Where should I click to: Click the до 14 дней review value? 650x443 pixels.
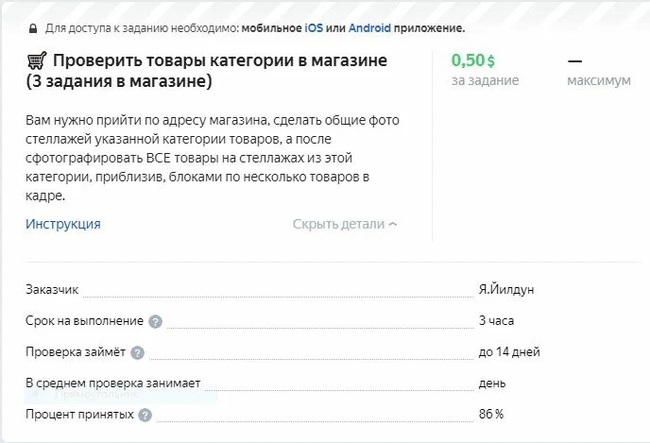(509, 352)
